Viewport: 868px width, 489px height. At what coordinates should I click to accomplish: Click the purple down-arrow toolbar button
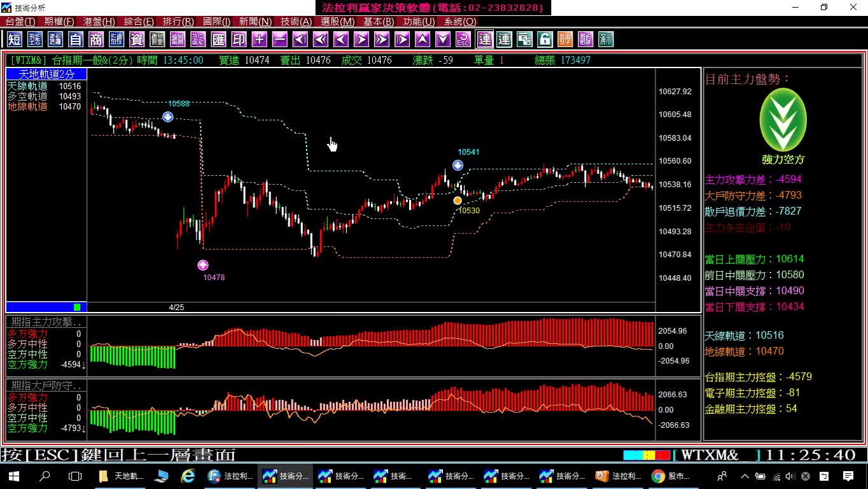coord(443,39)
